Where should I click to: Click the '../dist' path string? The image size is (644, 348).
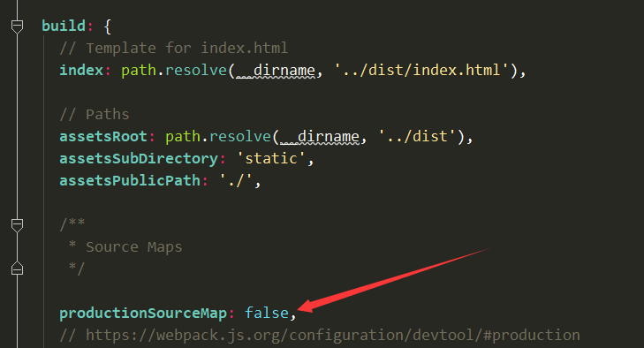416,136
